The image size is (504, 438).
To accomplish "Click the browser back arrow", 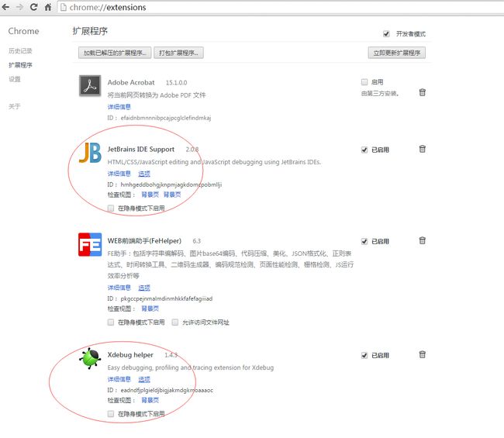I will (x=5, y=7).
